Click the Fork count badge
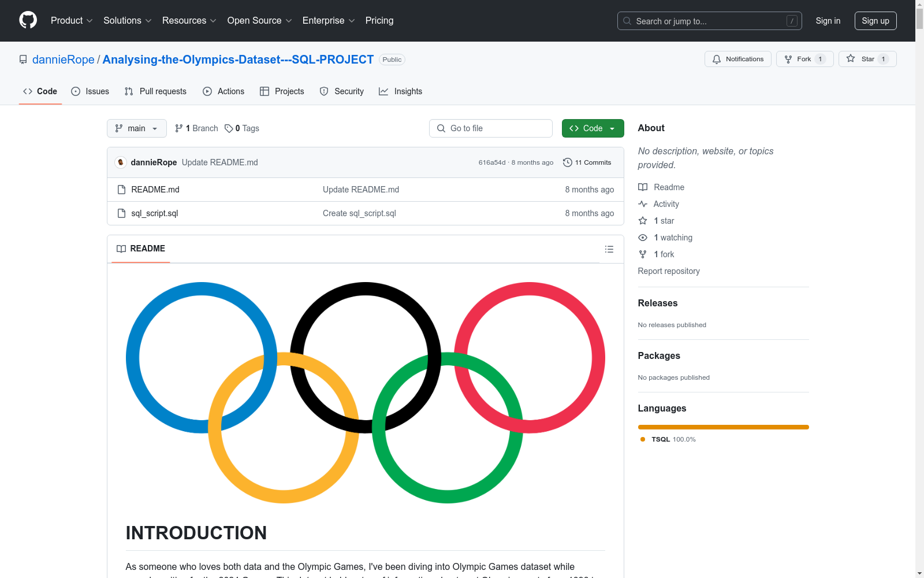The height and width of the screenshot is (578, 924). click(820, 59)
